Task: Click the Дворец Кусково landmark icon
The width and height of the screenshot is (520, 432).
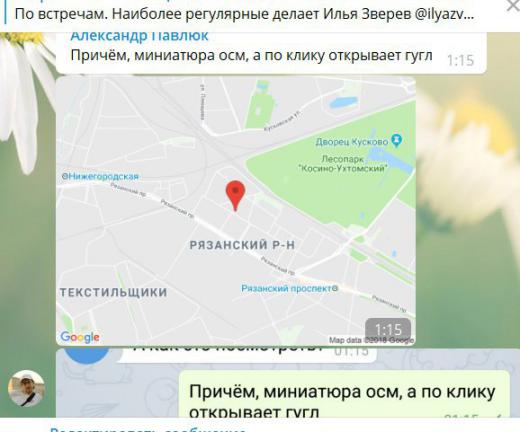Action: [x=397, y=140]
